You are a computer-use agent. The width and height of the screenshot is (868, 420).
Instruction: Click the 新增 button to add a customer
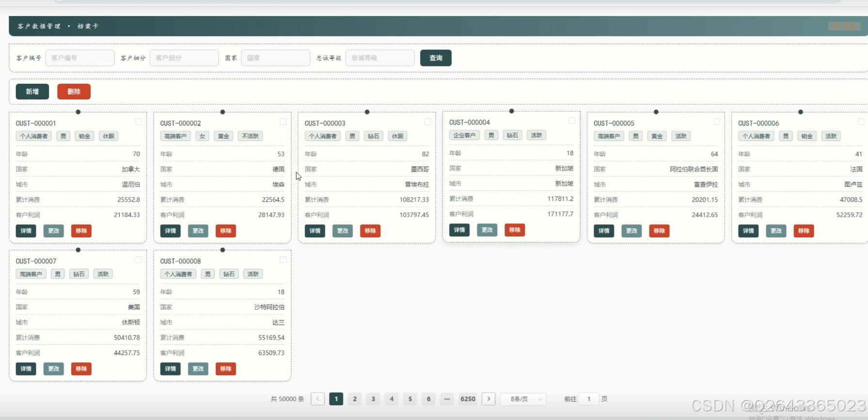click(32, 92)
